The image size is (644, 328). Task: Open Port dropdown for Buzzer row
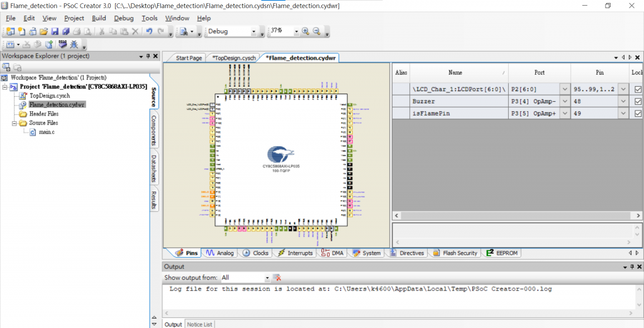coord(565,101)
